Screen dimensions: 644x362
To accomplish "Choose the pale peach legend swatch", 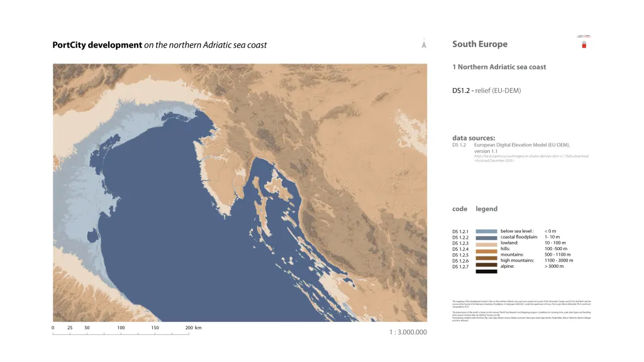I will 487,244.
